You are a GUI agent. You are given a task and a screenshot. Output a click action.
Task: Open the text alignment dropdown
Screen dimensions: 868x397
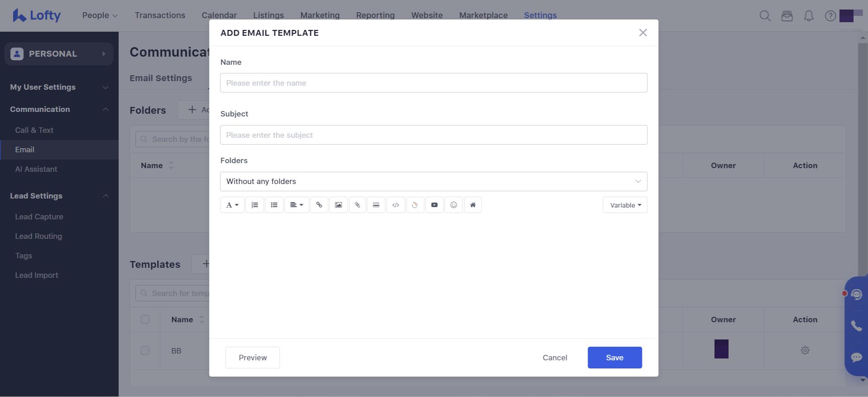coord(297,205)
